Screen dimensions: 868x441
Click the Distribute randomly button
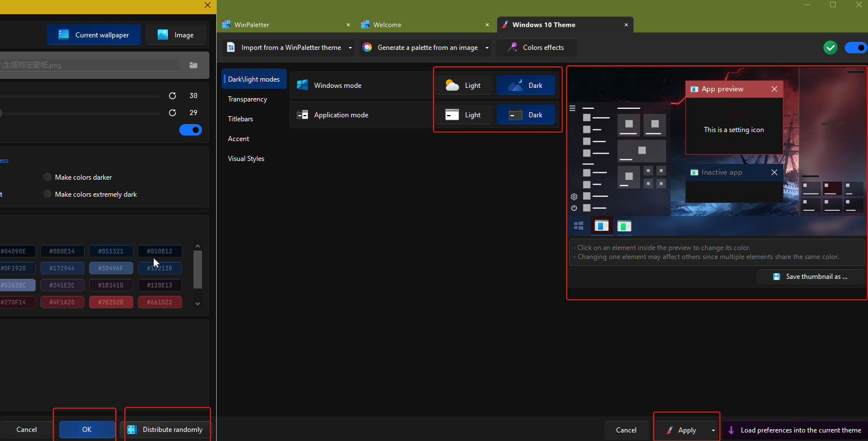click(x=165, y=430)
